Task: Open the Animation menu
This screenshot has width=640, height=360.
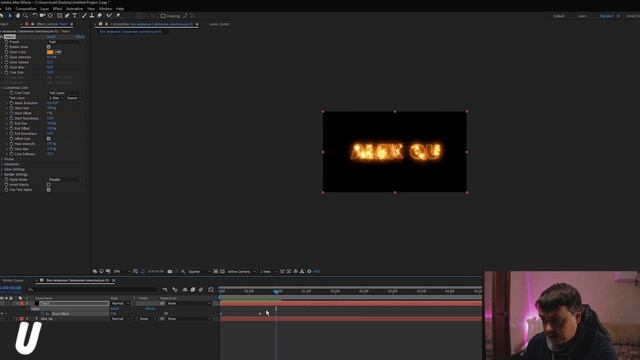Action: click(74, 9)
